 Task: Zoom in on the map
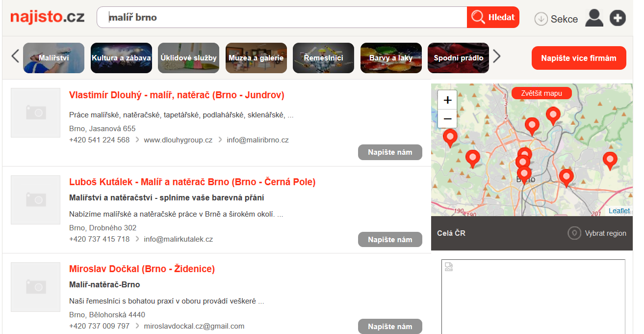447,100
